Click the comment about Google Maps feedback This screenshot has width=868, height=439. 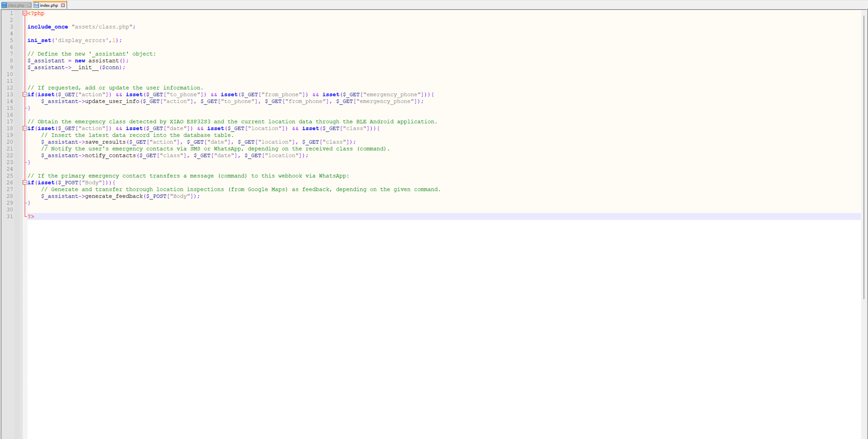coord(241,190)
